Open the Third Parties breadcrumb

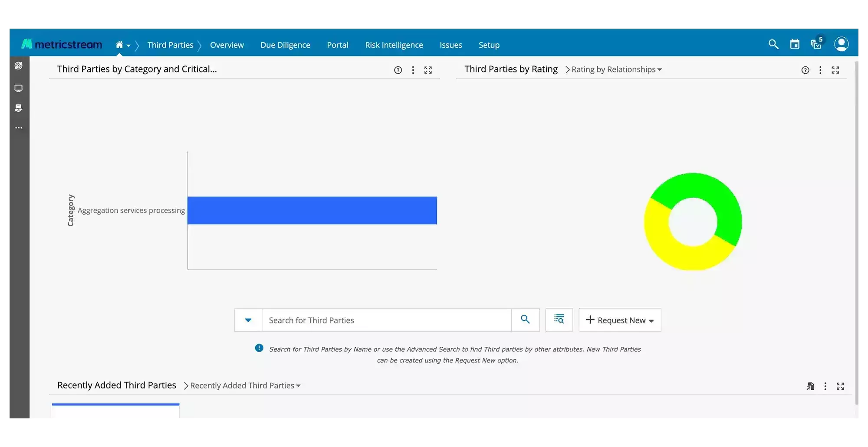pyautogui.click(x=170, y=45)
